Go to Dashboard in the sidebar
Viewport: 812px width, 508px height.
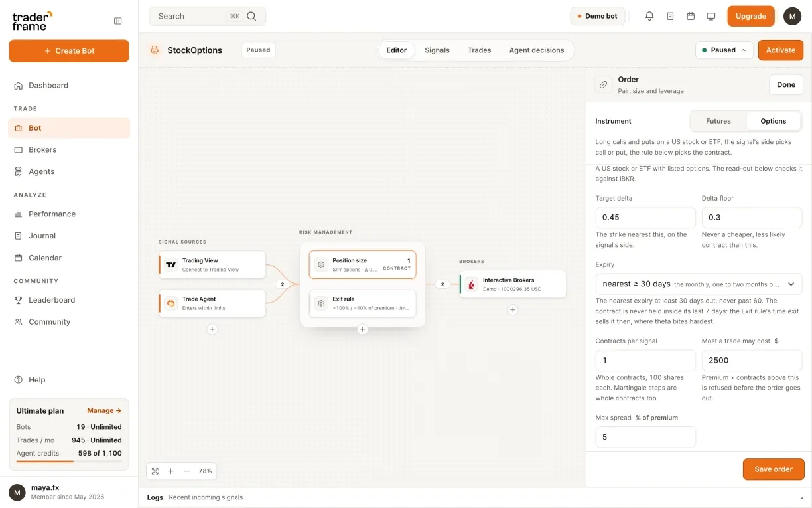pyautogui.click(x=69, y=85)
